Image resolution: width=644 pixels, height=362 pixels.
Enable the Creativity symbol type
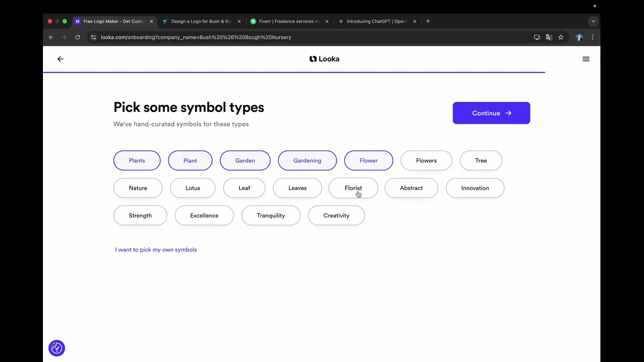coord(336,215)
